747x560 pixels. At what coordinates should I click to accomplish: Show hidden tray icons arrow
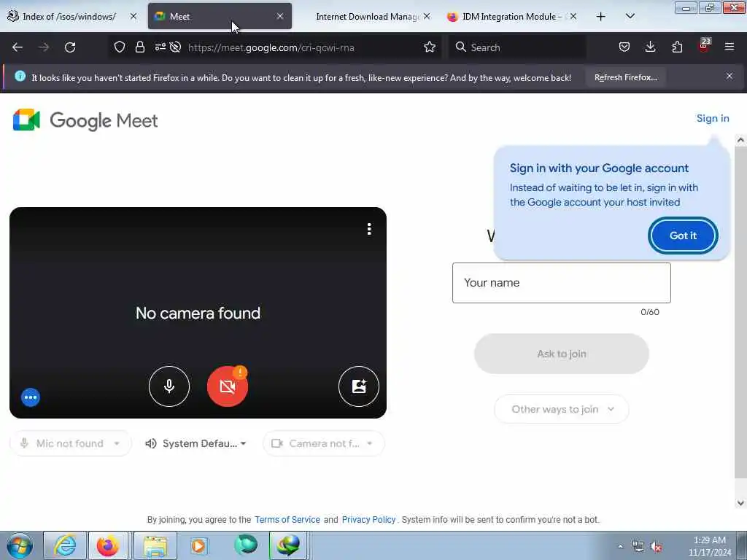(620, 547)
